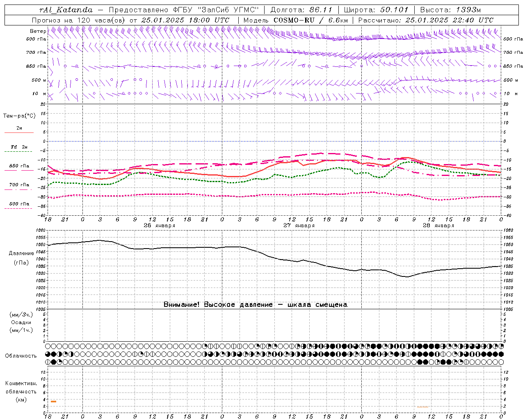Screen dimensions: 525x420
Task: Click the Ветер wind panel label
Action: [38, 31]
